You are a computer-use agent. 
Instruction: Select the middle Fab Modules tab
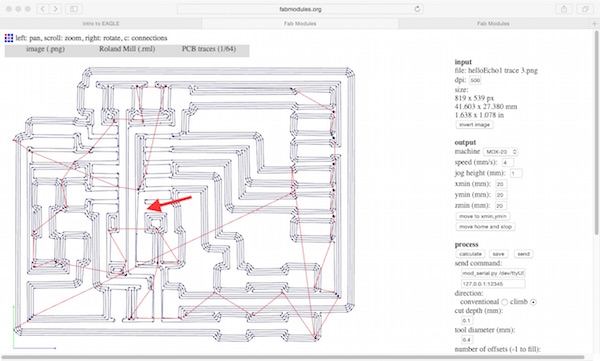point(300,23)
